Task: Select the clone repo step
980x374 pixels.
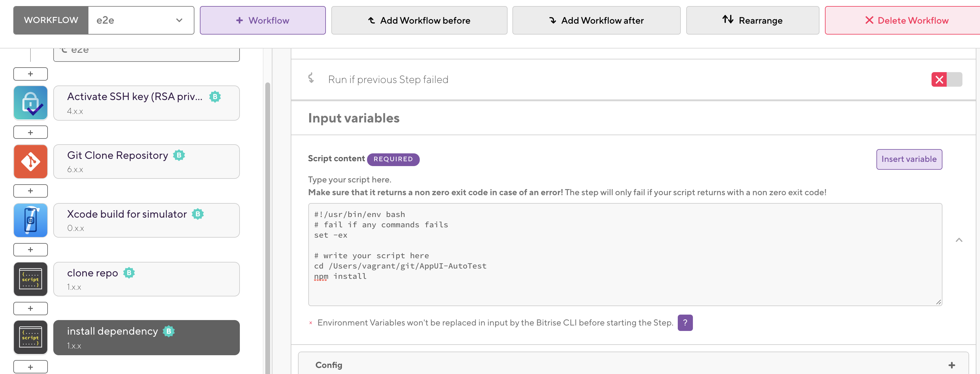Action: [x=147, y=279]
